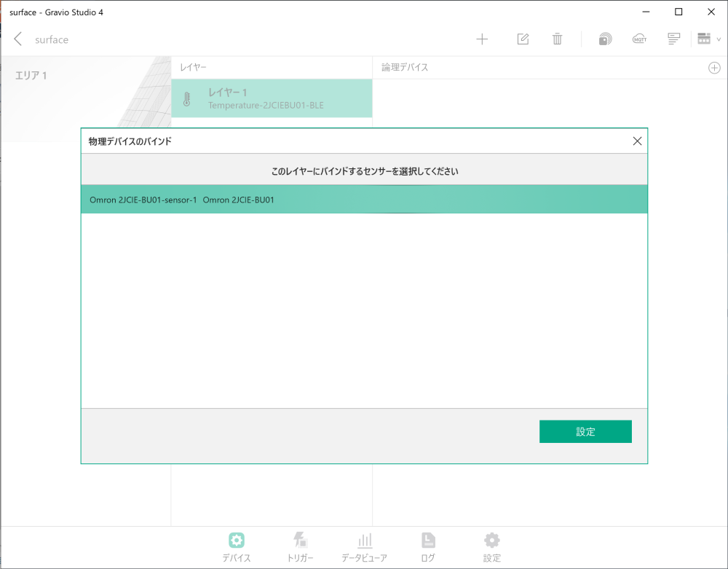This screenshot has width=728, height=569.
Task: Select the Omron 2JCIE-BU01-sensor-1 row
Action: click(x=364, y=200)
